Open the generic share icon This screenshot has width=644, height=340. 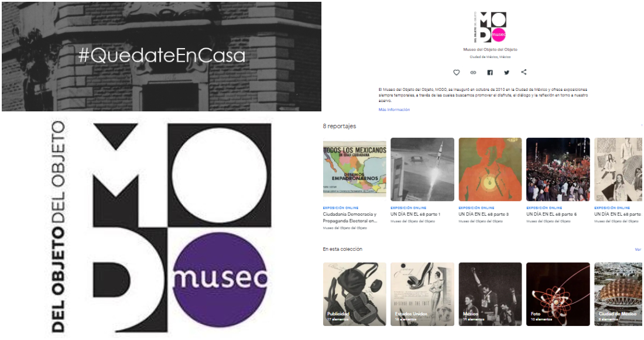click(523, 72)
